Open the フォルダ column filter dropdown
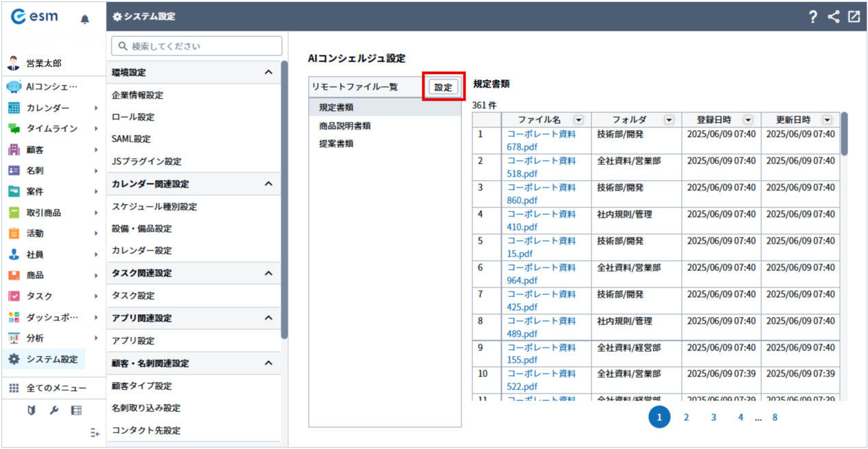The width and height of the screenshot is (868, 449). (x=669, y=120)
